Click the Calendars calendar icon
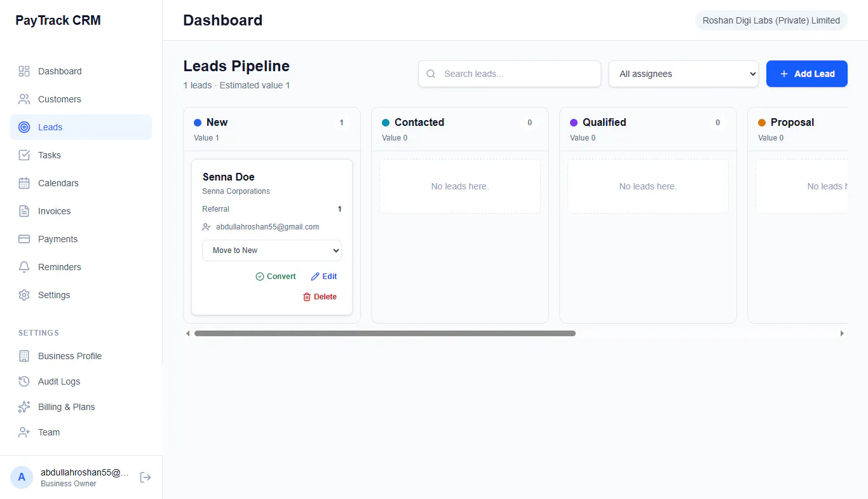Image resolution: width=868 pixels, height=499 pixels. (24, 183)
